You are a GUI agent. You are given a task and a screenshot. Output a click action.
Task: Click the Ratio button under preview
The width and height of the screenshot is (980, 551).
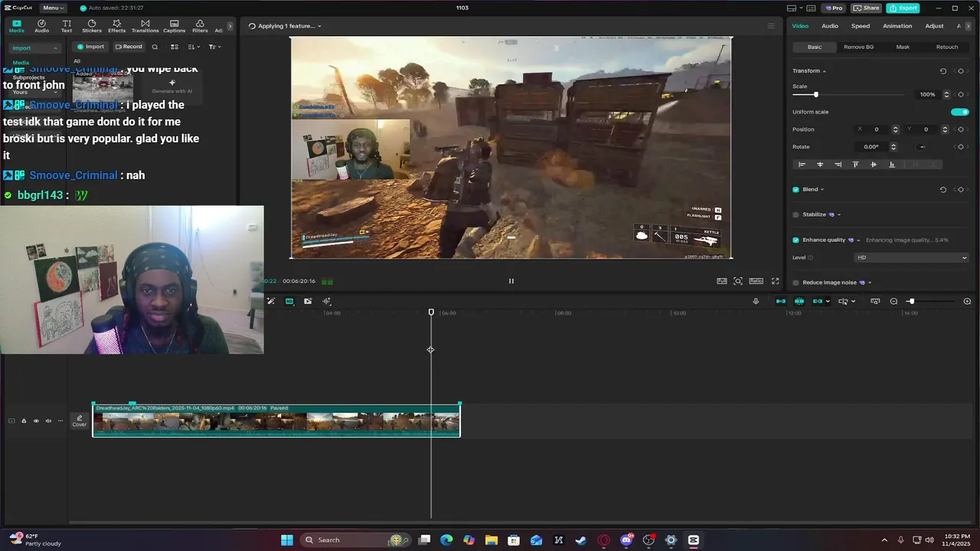(x=756, y=281)
